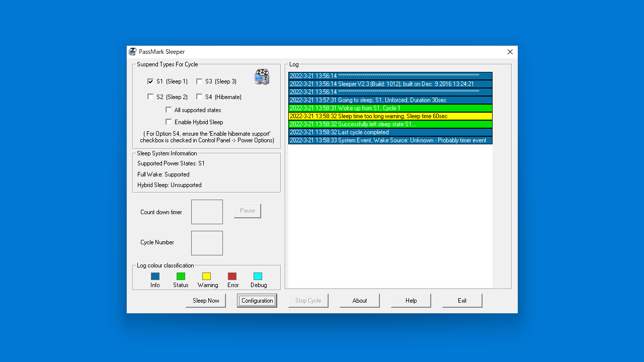Select log line 'Sleeper V2.3 (Build: 1012)'
Viewport: 644px width, 362px height.
[390, 84]
